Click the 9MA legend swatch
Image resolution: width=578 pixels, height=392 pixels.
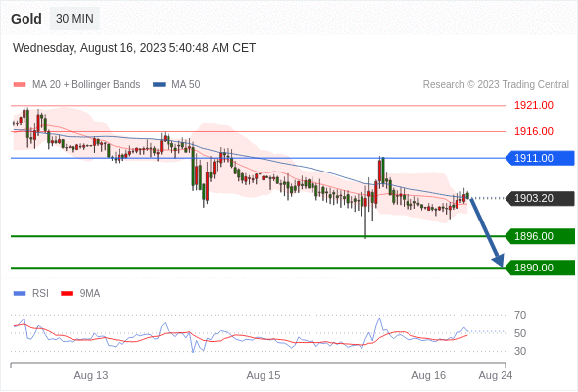click(x=67, y=294)
